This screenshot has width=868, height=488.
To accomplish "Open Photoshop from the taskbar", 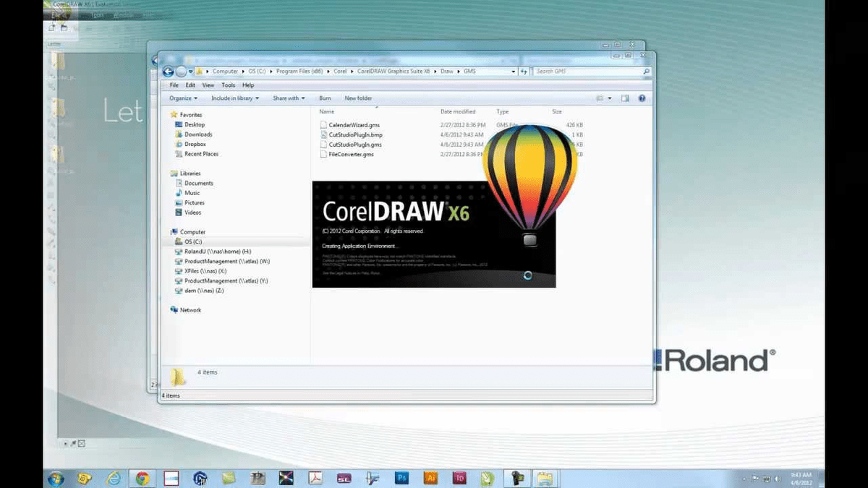I will [x=401, y=478].
